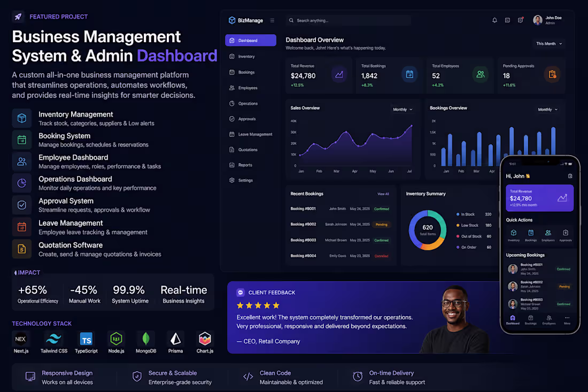Tap phone bottom nav Employees tab
The image size is (588, 392).
tap(549, 320)
